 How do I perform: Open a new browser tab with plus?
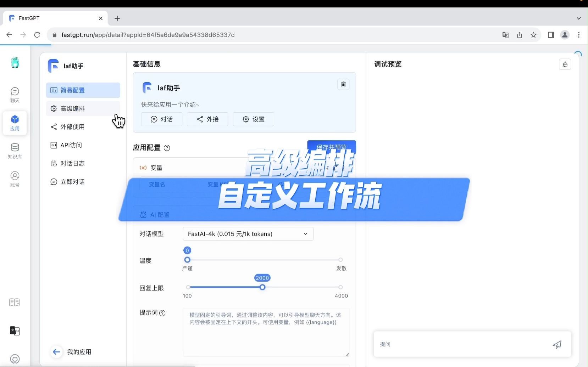point(117,18)
